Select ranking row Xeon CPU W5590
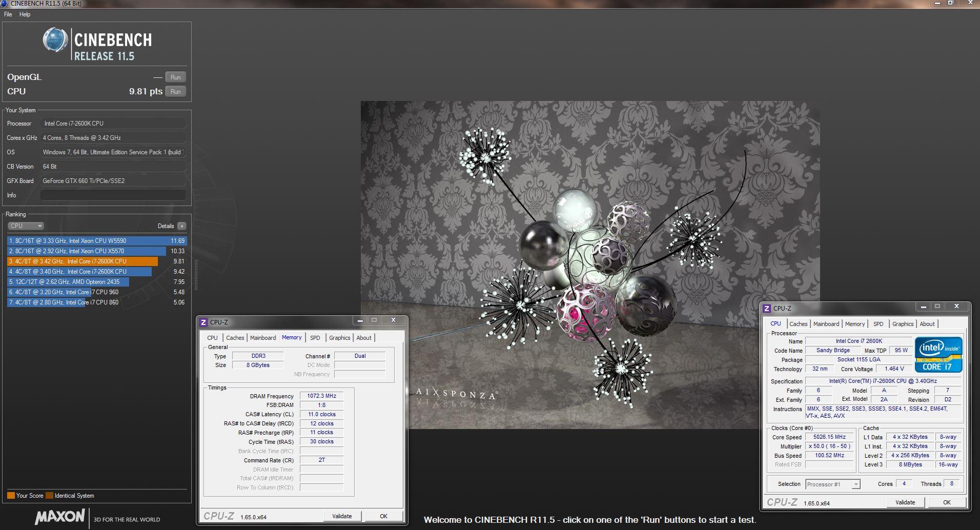The width and height of the screenshot is (980, 530). tap(97, 241)
